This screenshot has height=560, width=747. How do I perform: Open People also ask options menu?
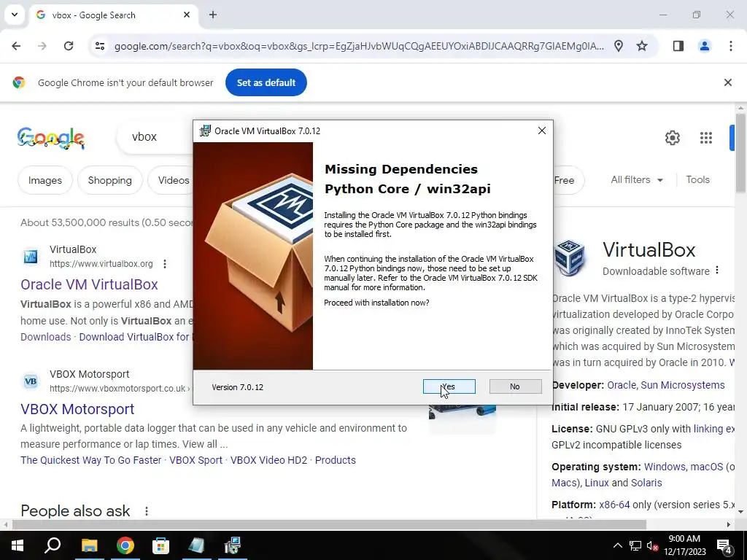point(147,511)
